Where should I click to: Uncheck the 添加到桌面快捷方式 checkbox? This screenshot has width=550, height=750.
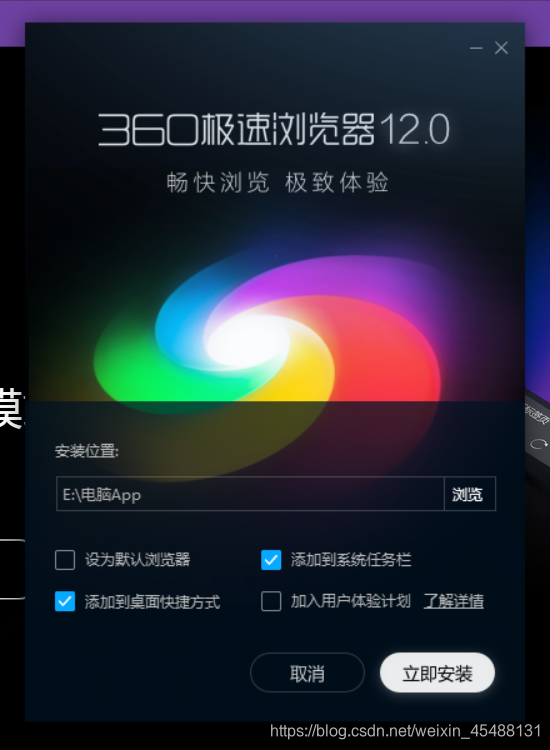65,601
